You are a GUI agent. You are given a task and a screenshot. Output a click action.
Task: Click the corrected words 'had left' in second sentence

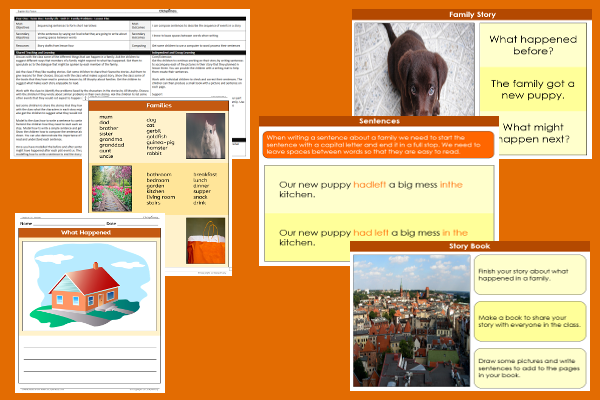pyautogui.click(x=370, y=233)
